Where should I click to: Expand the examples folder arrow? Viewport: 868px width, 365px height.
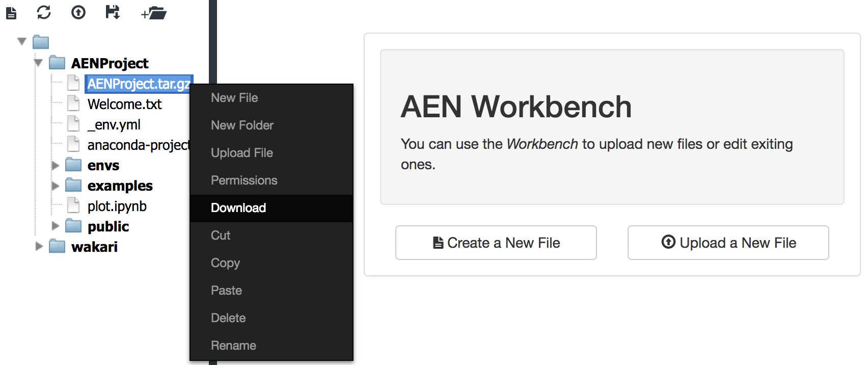coord(55,186)
